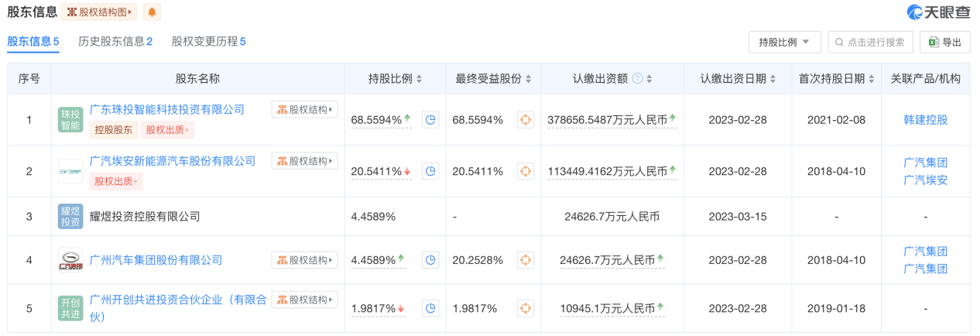
Task: Click beneficiary target icon for 广汽埃安 row
Action: (526, 171)
